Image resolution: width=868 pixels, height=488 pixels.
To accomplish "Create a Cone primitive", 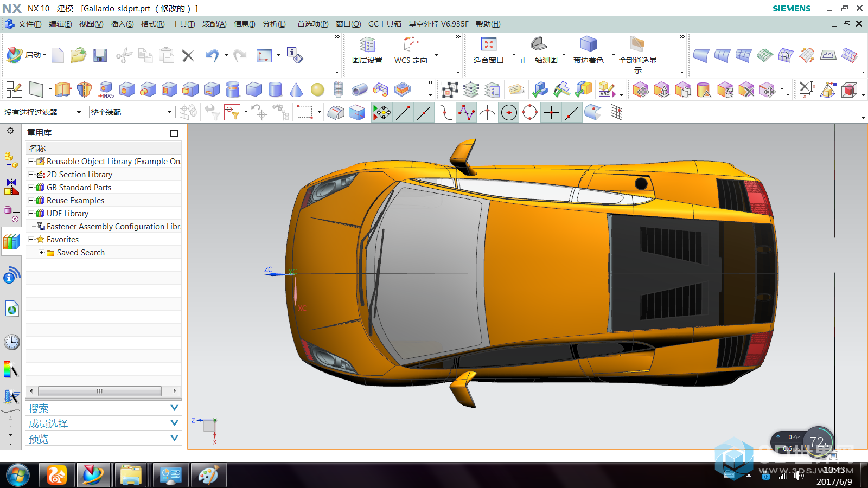I will (x=296, y=89).
